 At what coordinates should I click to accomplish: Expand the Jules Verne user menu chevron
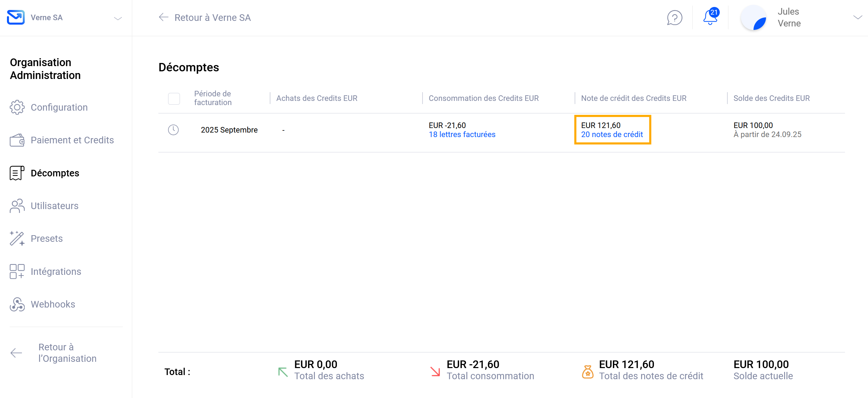point(857,17)
